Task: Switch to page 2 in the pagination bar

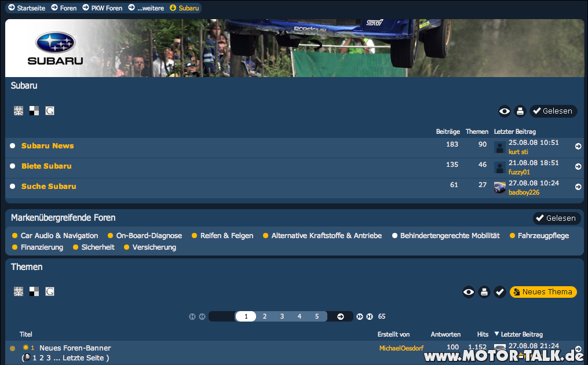Action: coord(265,316)
